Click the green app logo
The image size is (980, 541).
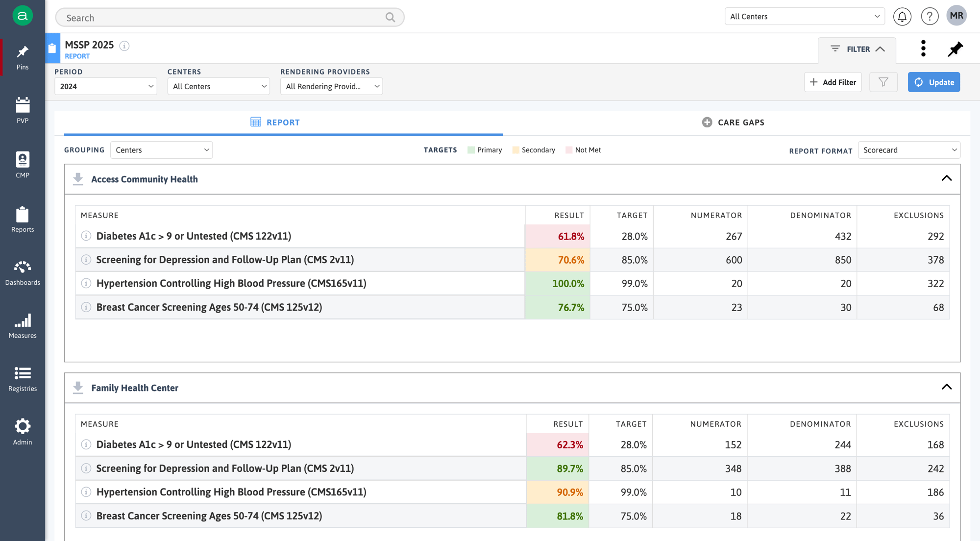click(x=23, y=16)
